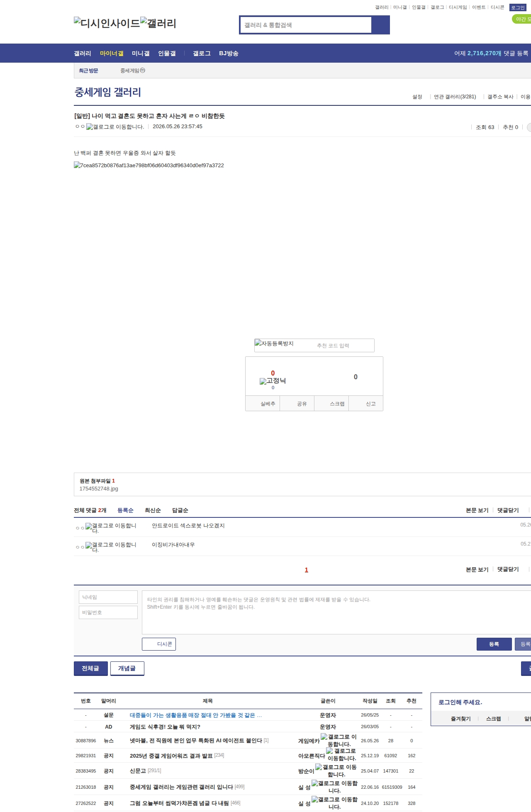Open gallery 설정 menu
This screenshot has height=812, width=531.
(x=417, y=97)
